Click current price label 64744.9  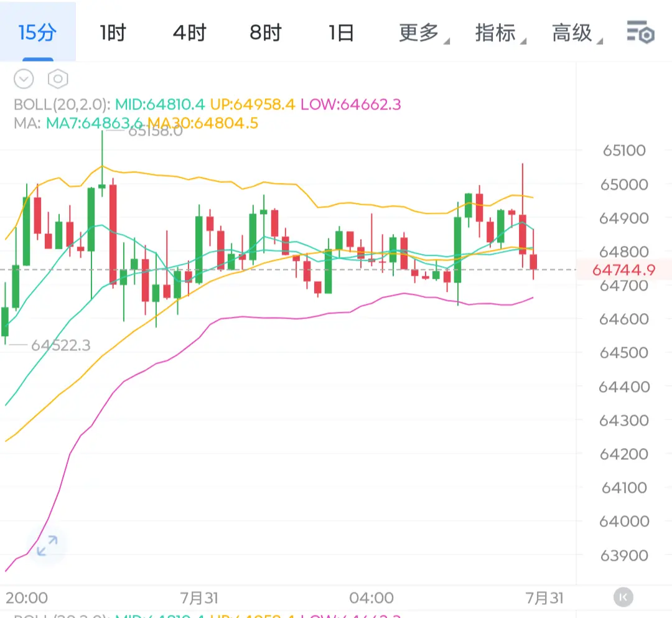coord(623,270)
